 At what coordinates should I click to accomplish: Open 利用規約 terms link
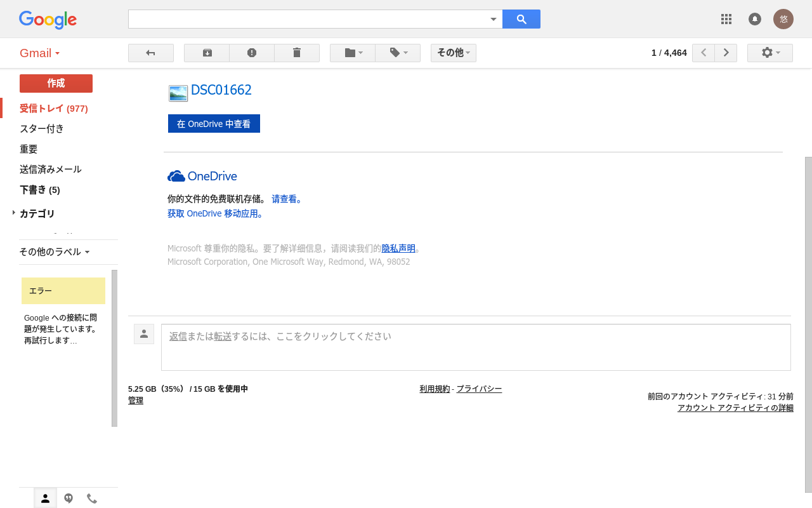(x=435, y=389)
